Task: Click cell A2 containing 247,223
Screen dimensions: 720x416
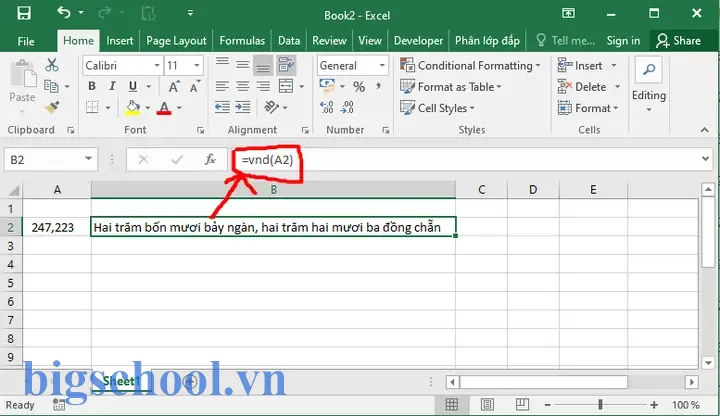Action: coord(57,227)
